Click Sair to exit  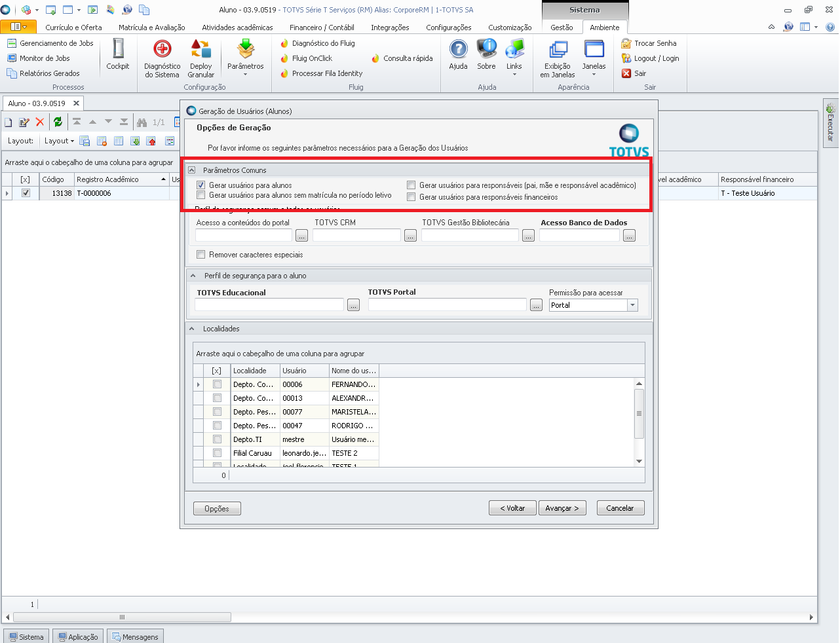coord(634,73)
